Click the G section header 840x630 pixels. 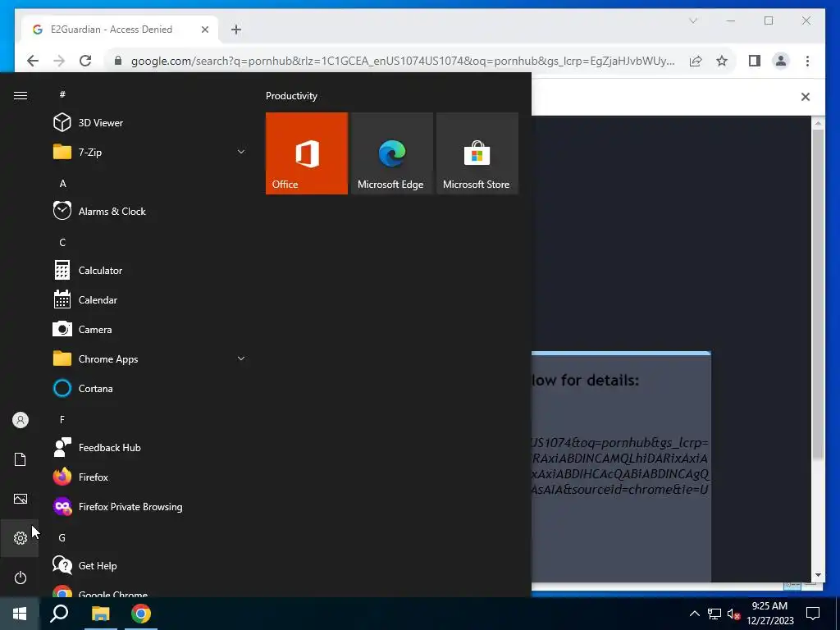tap(62, 538)
